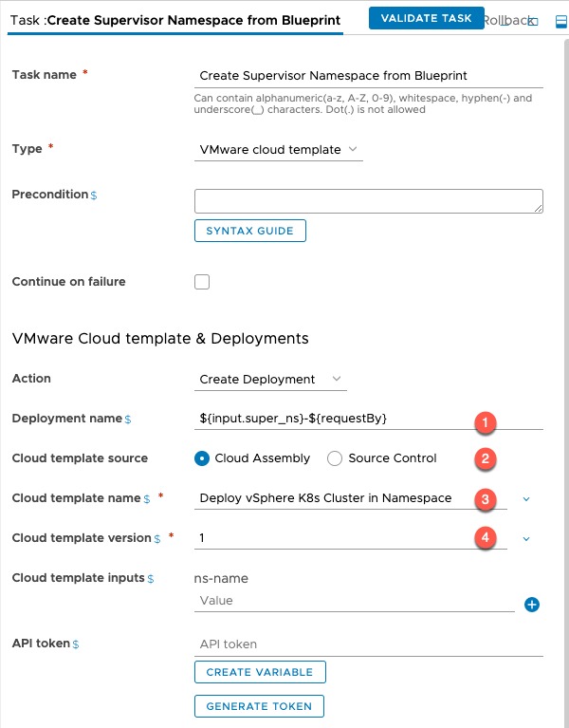
Task: Click the Generate Token button
Action: [x=259, y=706]
